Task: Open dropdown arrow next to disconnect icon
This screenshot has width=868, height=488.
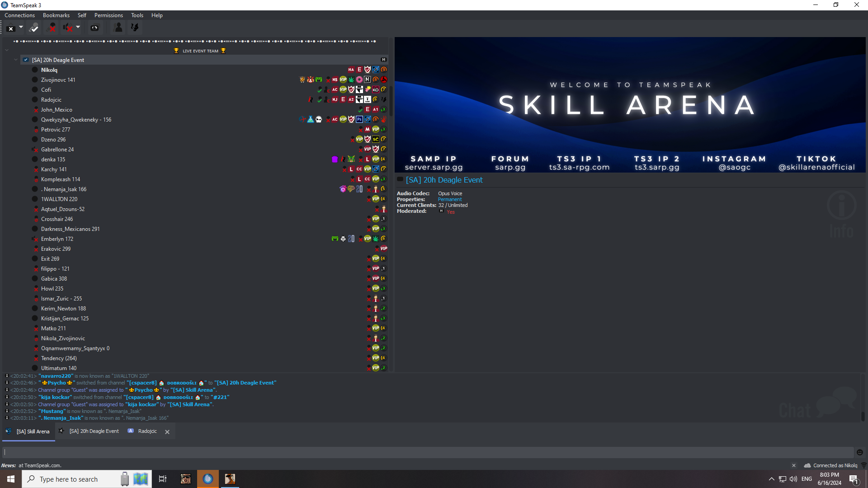Action: (21, 27)
